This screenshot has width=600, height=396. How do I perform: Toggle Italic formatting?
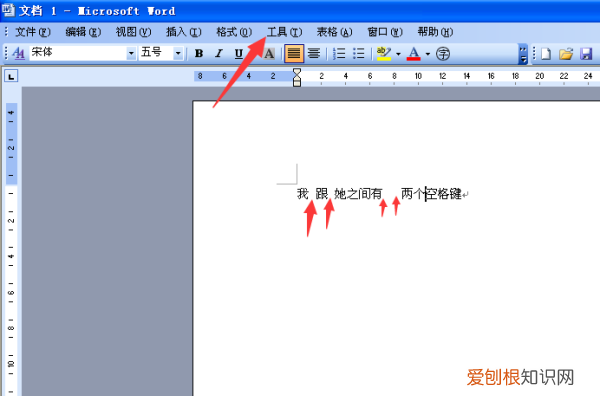218,53
